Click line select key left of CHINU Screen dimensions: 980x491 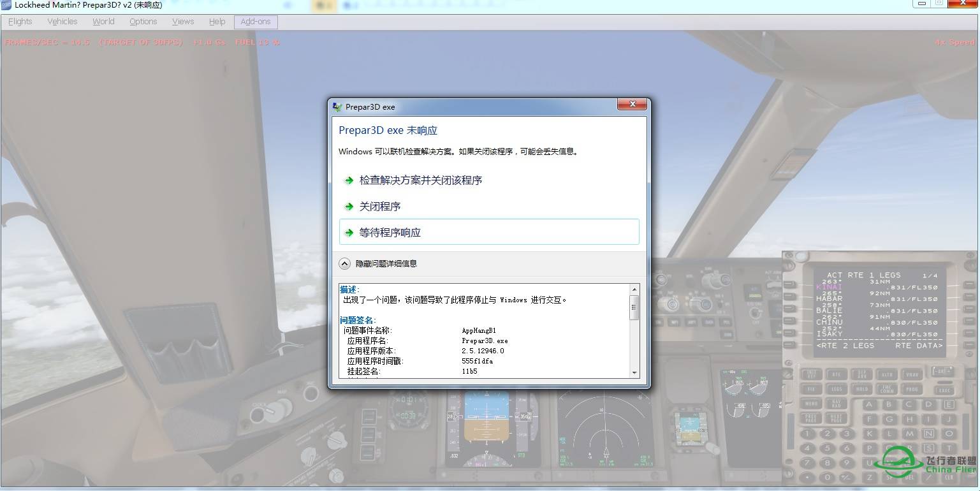(789, 321)
